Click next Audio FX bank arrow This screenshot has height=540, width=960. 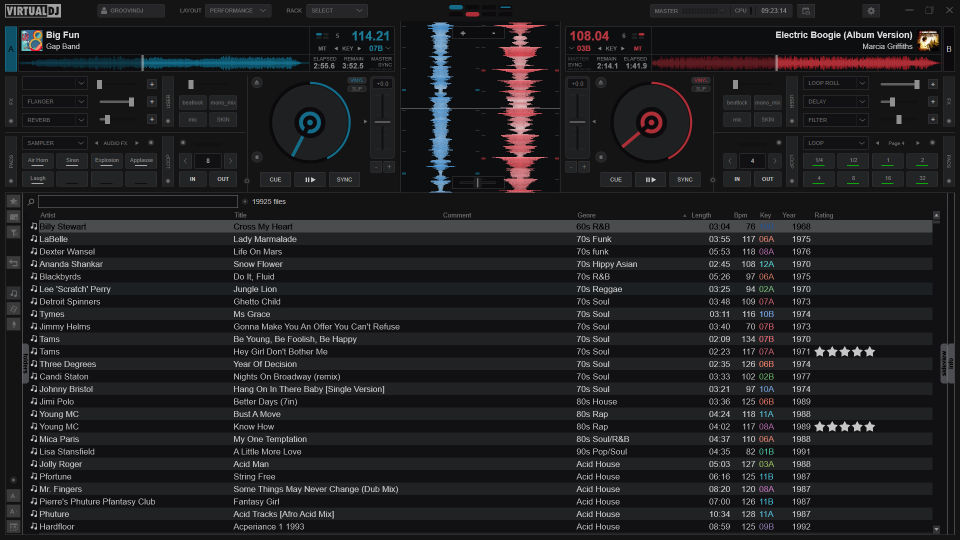pos(137,143)
